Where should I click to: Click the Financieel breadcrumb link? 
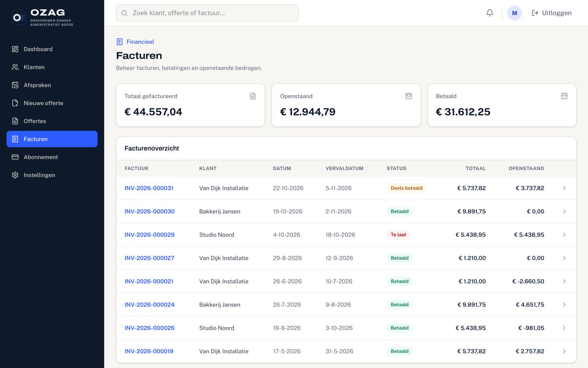[x=140, y=42]
